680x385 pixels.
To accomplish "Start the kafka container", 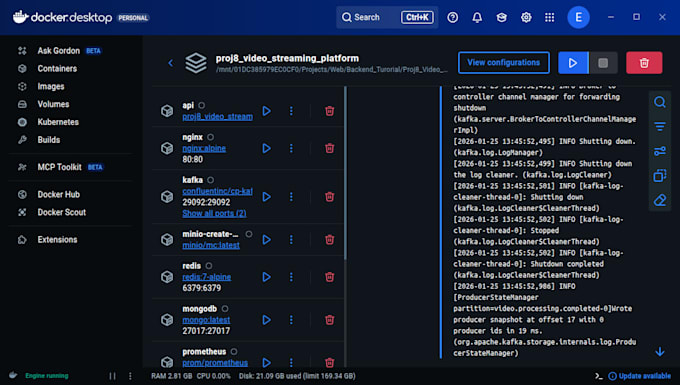I will coord(266,197).
